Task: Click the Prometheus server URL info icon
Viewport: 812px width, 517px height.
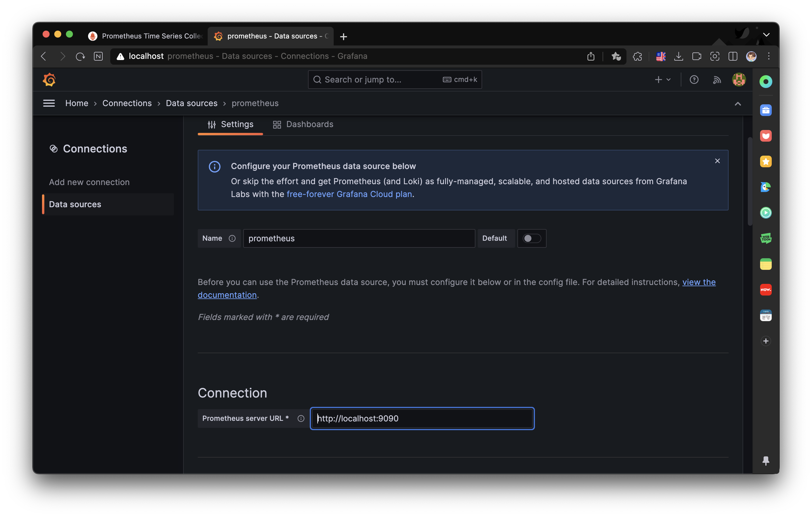Action: 301,418
